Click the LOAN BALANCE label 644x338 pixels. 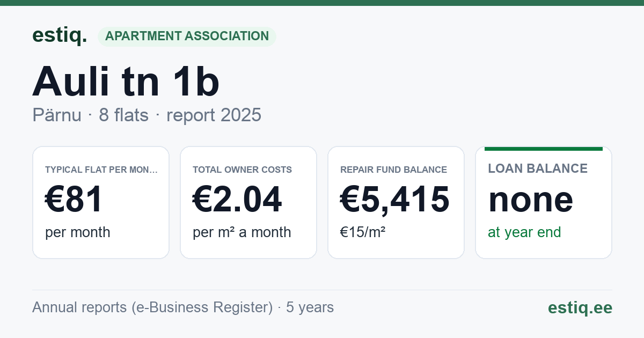538,168
